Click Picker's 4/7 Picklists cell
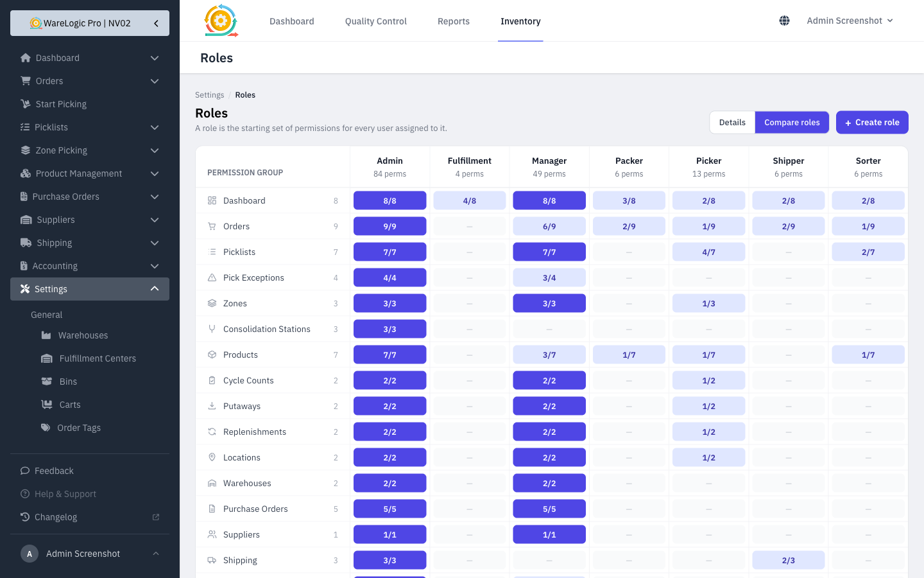The height and width of the screenshot is (578, 924). (x=709, y=252)
